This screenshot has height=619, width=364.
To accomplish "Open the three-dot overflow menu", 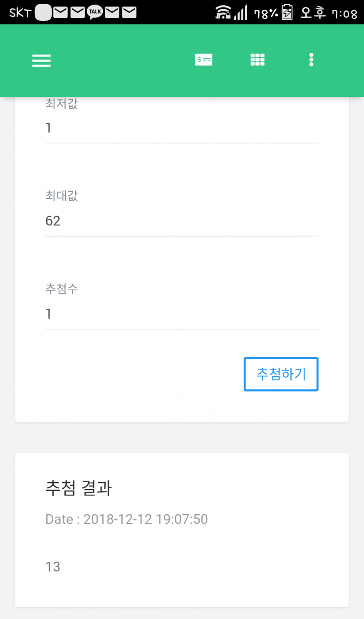I will pyautogui.click(x=311, y=60).
